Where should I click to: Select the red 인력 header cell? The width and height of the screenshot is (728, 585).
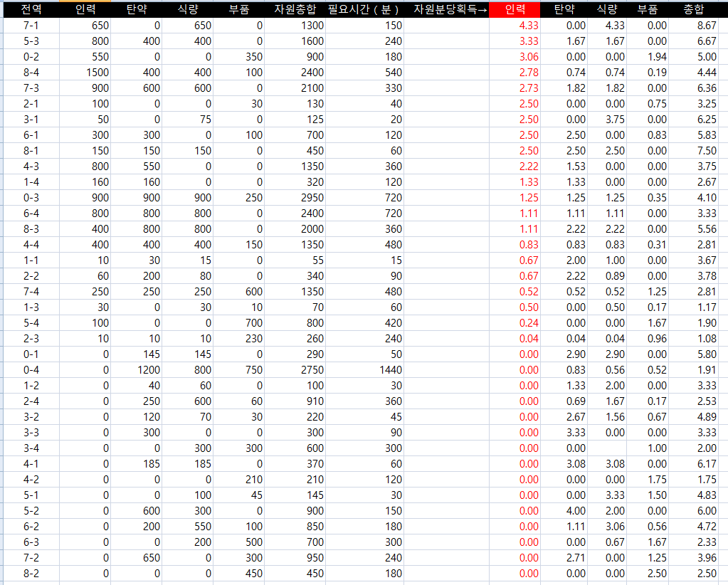pos(515,9)
